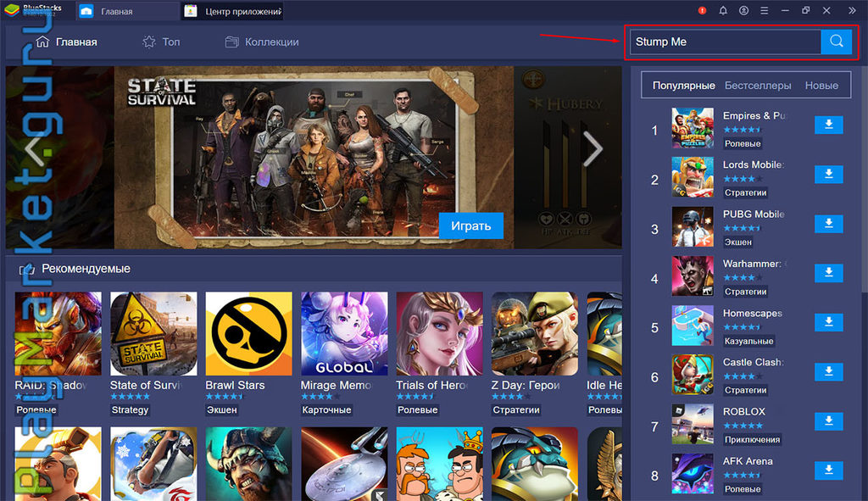
Task: Download Empires & Puzzles
Action: 829,125
